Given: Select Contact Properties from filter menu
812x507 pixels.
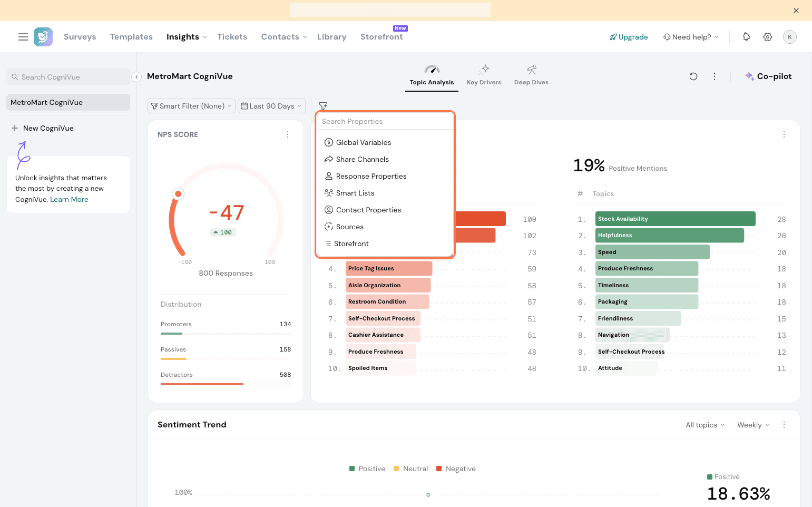Looking at the screenshot, I should tap(368, 210).
